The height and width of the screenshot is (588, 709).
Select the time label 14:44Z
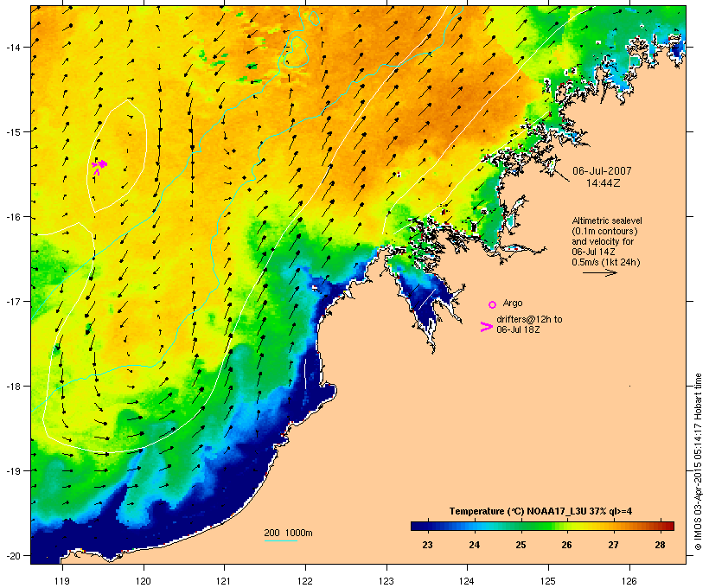pyautogui.click(x=603, y=183)
